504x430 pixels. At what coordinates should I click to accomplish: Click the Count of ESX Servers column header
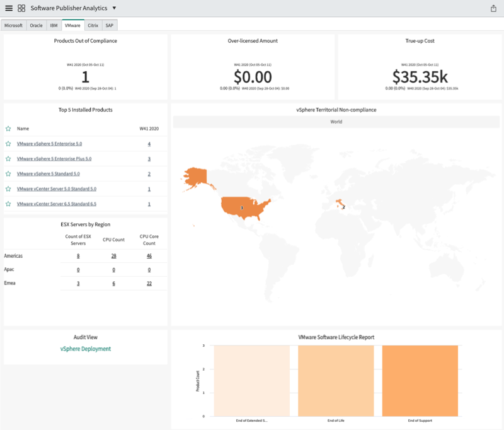click(78, 240)
